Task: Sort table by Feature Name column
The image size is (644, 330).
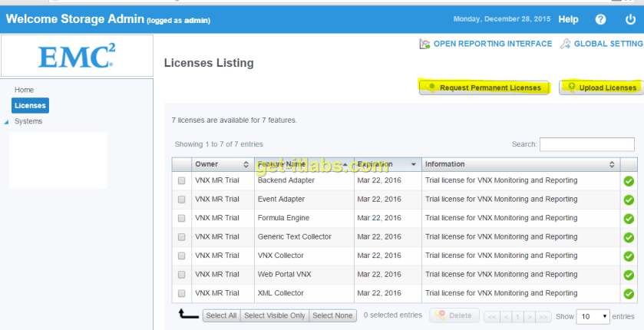Action: (x=304, y=164)
